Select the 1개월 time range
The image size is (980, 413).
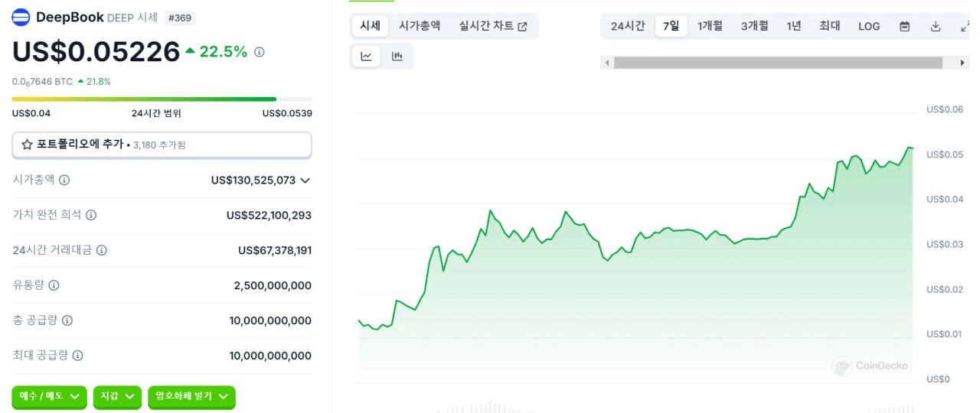pyautogui.click(x=710, y=26)
